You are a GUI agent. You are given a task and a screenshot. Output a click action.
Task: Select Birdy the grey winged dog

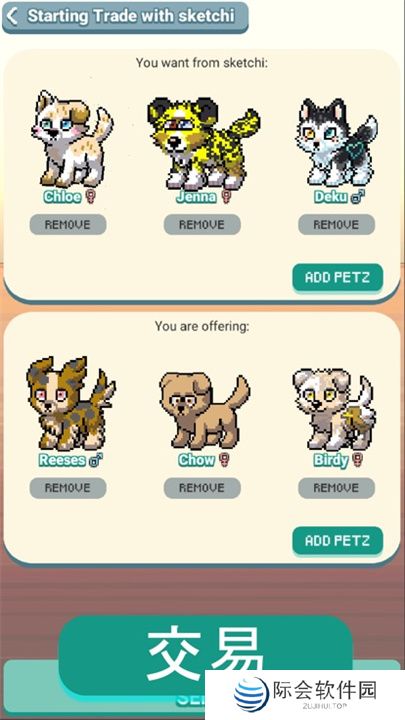coord(335,408)
